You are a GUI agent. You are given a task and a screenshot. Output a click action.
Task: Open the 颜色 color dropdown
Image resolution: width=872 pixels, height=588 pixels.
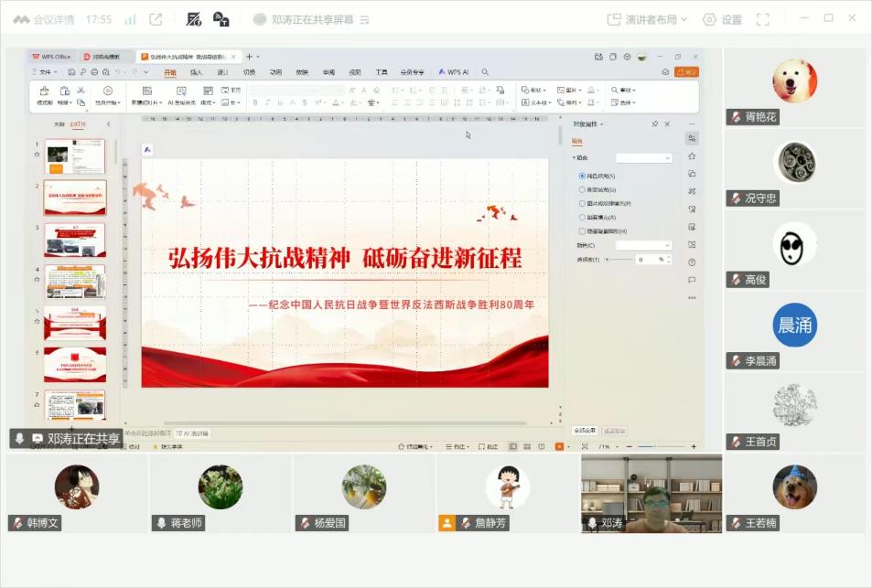[x=643, y=245]
